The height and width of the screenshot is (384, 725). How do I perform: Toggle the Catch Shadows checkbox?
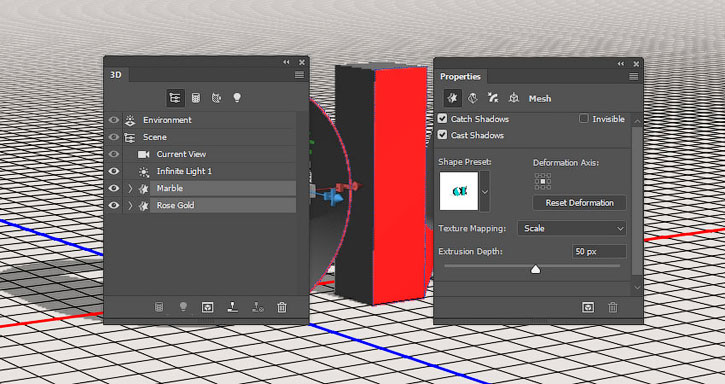click(x=442, y=119)
